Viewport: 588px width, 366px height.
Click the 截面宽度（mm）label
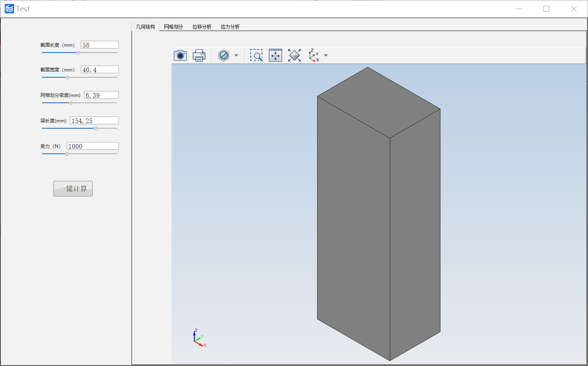pos(57,70)
